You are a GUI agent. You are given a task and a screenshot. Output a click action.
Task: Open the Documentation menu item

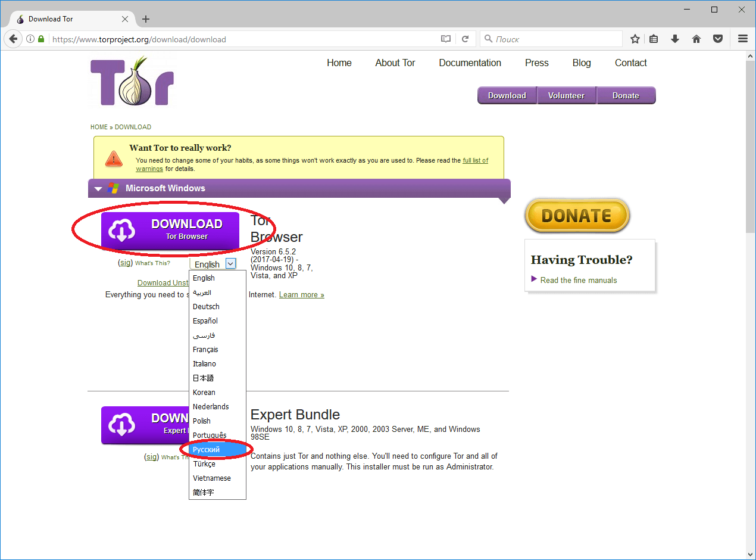pyautogui.click(x=470, y=63)
